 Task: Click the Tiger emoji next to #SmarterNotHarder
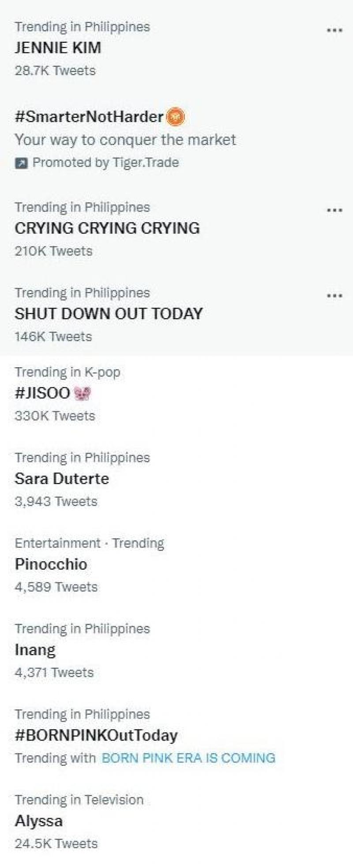(x=176, y=117)
